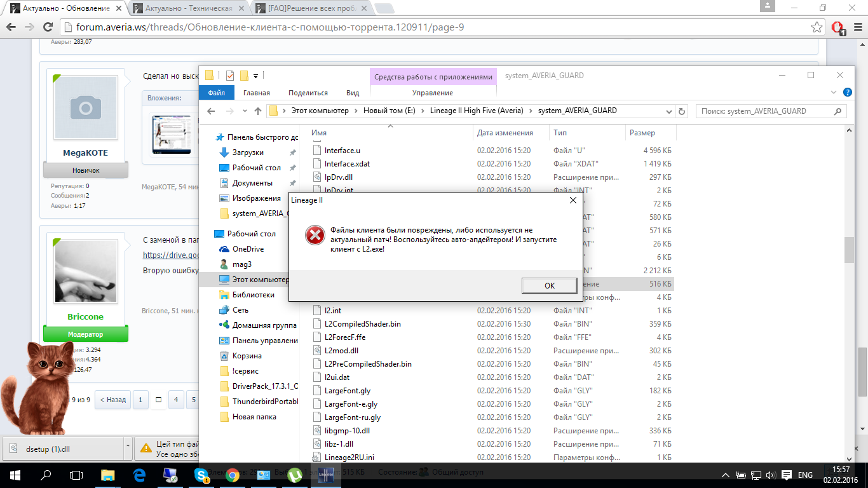Open Google Chrome from the taskbar
Image resolution: width=868 pixels, height=488 pixels.
pyautogui.click(x=232, y=475)
